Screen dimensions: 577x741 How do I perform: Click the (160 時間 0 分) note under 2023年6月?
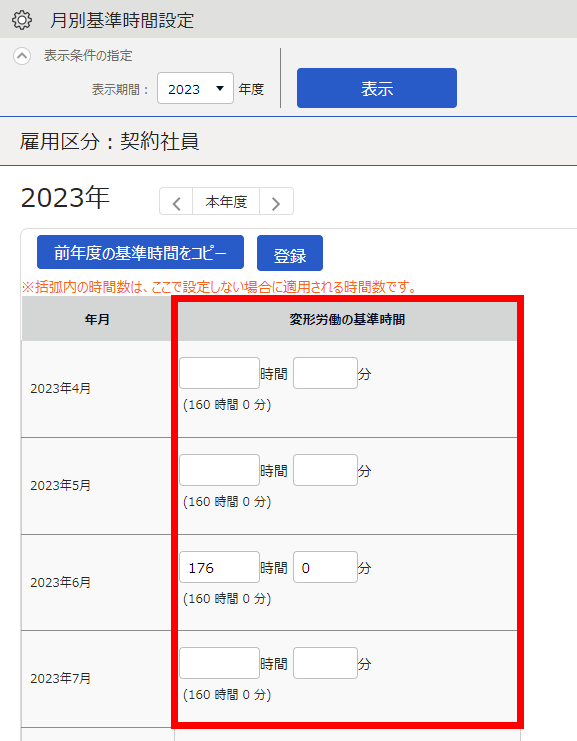tap(227, 599)
